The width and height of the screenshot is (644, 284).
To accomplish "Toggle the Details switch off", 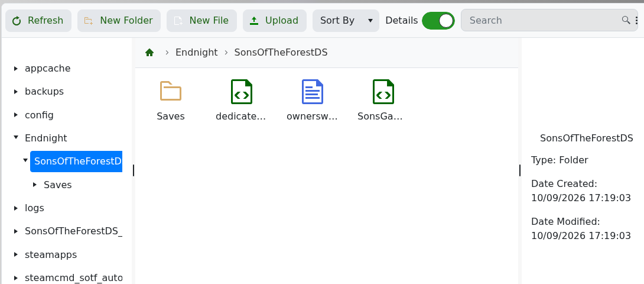I will tap(438, 21).
